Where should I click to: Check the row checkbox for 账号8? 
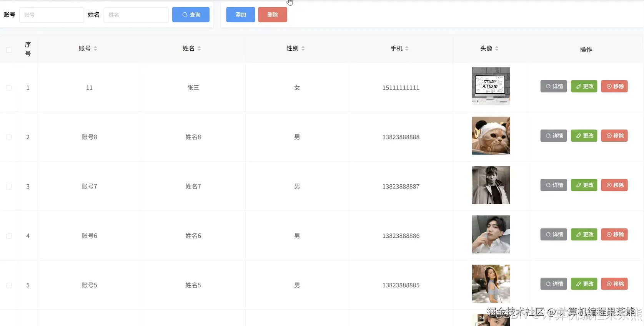click(x=9, y=137)
